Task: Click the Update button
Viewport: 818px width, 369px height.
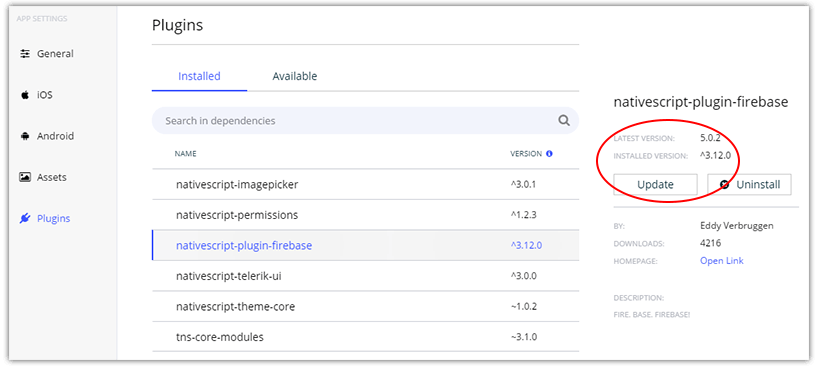Action: [x=655, y=184]
